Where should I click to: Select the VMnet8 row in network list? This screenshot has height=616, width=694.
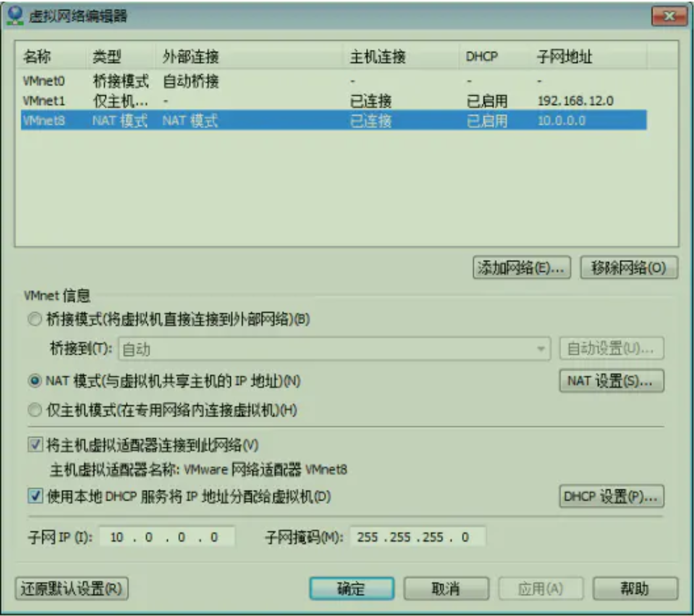point(334,120)
